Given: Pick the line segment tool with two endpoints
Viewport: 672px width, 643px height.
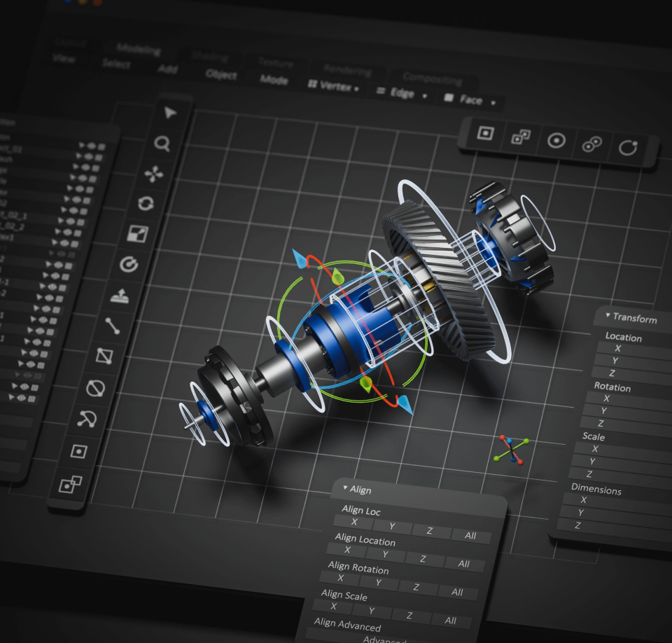Looking at the screenshot, I should pyautogui.click(x=112, y=325).
